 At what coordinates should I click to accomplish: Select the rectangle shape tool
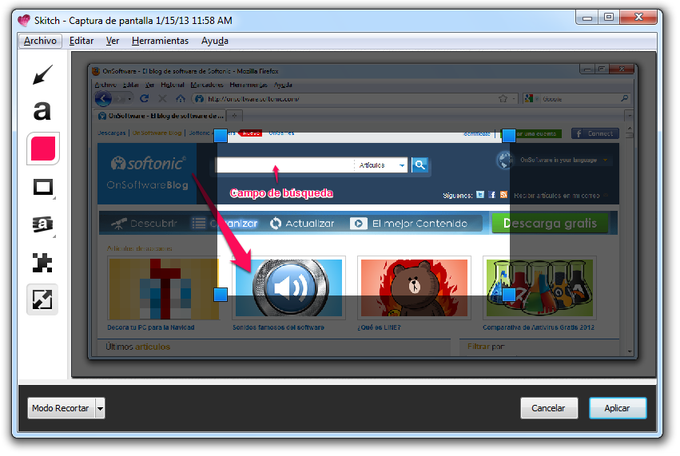(x=43, y=187)
